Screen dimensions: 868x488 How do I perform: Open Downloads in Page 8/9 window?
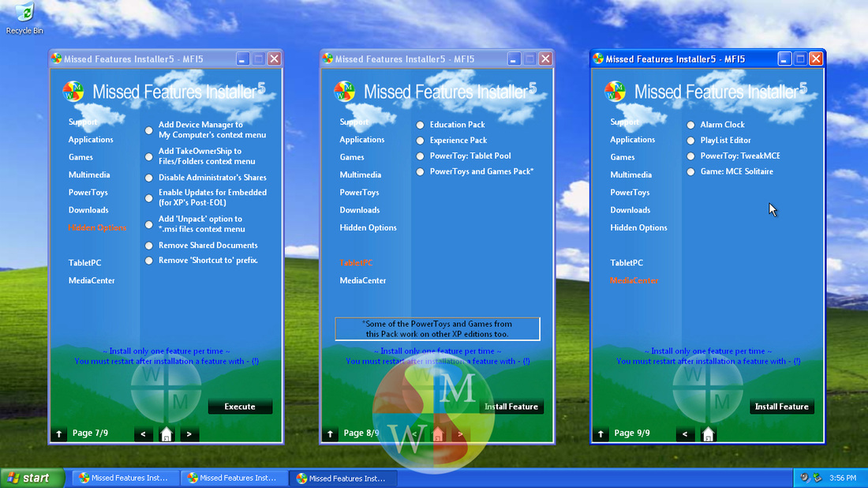pos(360,211)
